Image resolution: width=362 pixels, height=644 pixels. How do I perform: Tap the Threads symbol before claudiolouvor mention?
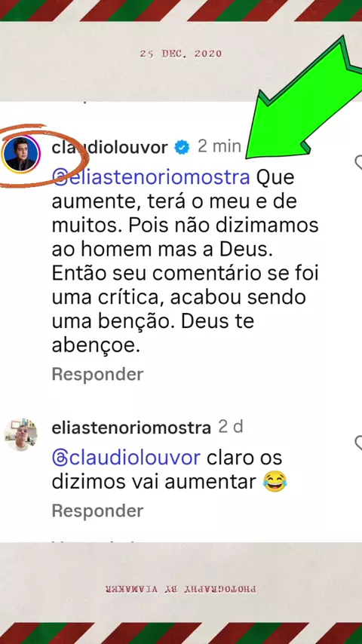point(60,458)
